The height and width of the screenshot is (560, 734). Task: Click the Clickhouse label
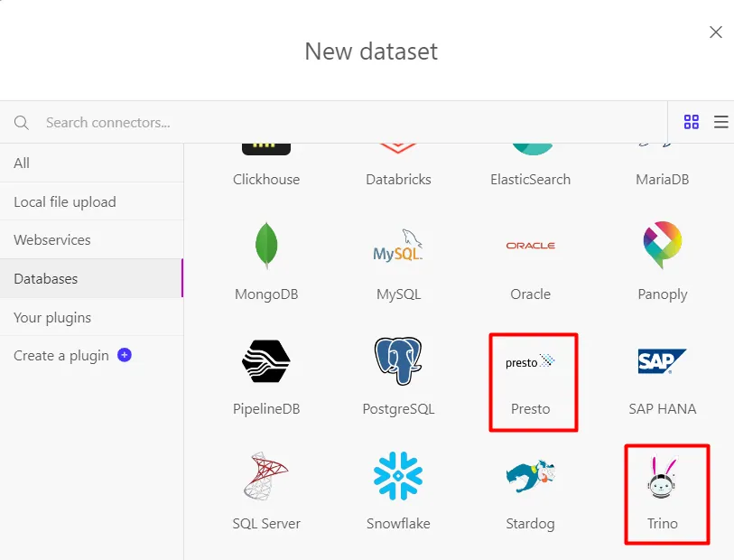[266, 180]
